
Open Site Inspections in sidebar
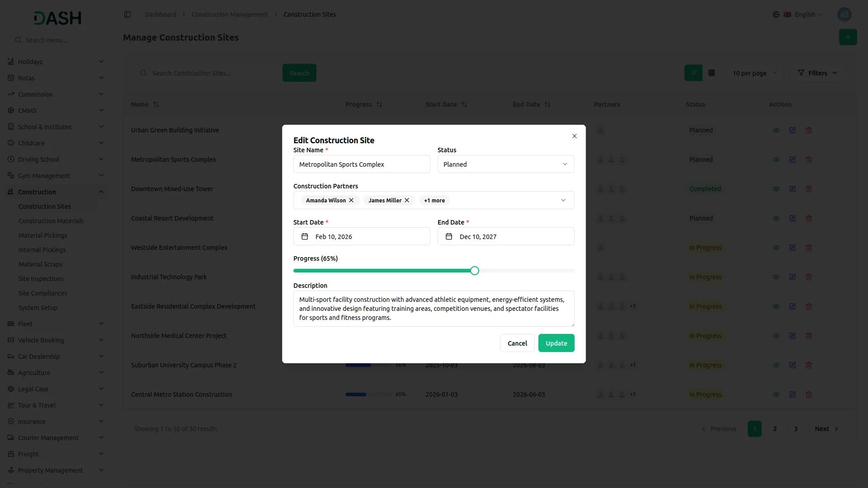pos(41,279)
